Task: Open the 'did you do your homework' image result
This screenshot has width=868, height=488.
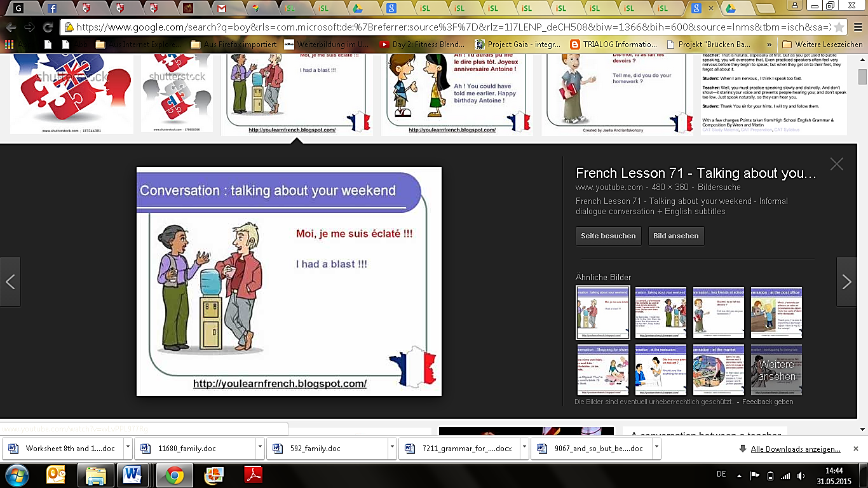Action: (x=616, y=94)
